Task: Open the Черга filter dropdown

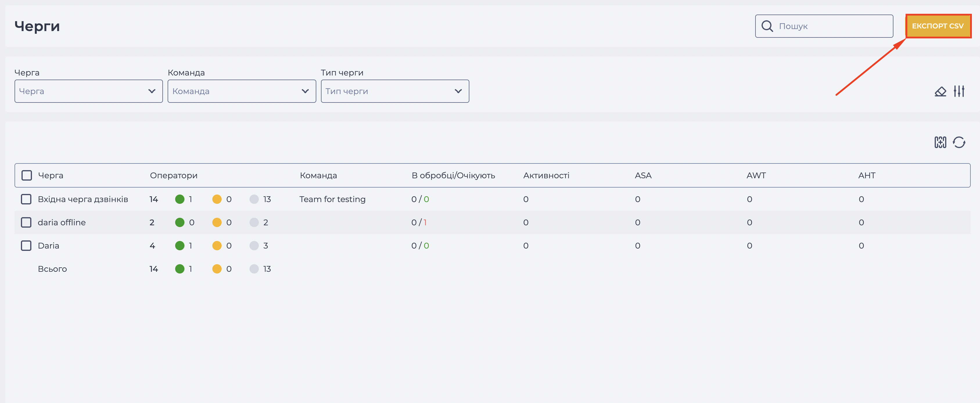Action: coord(89,91)
